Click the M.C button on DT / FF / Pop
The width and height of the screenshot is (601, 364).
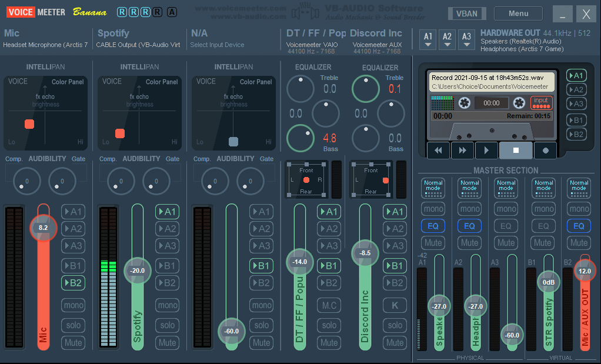[329, 305]
